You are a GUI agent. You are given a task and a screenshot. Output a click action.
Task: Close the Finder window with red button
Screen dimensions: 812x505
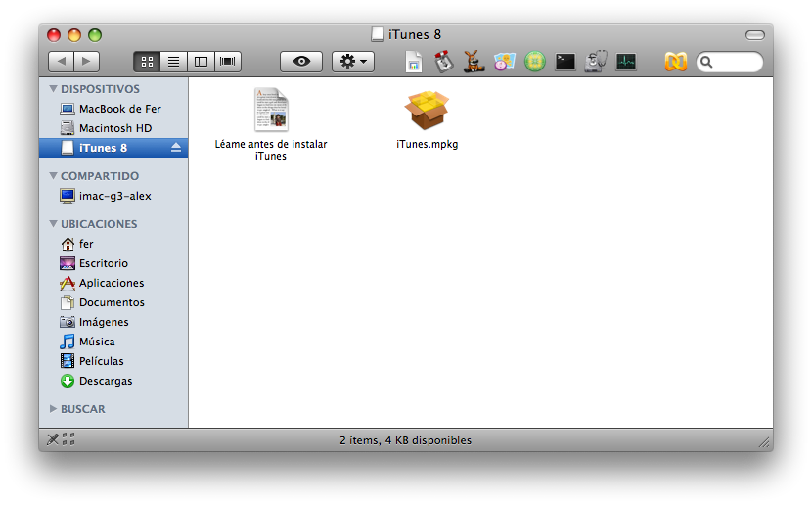coord(54,35)
